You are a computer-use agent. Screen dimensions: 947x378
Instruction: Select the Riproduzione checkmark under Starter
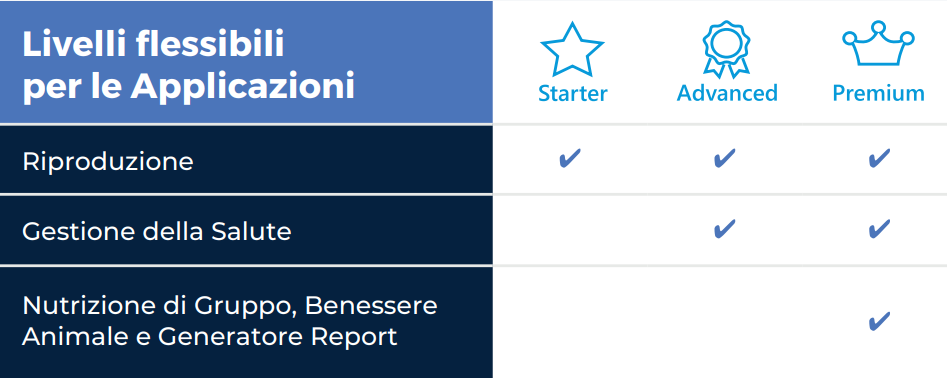(570, 159)
